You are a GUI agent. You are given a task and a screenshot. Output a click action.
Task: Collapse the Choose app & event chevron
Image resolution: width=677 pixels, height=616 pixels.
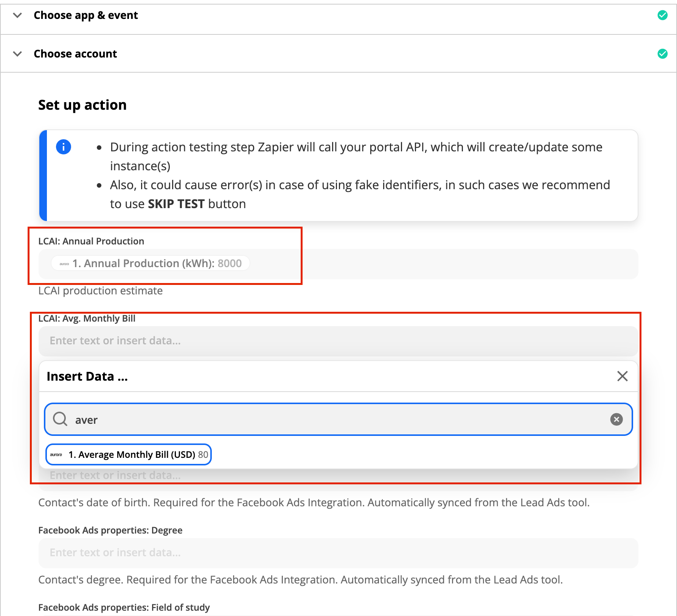click(x=17, y=15)
